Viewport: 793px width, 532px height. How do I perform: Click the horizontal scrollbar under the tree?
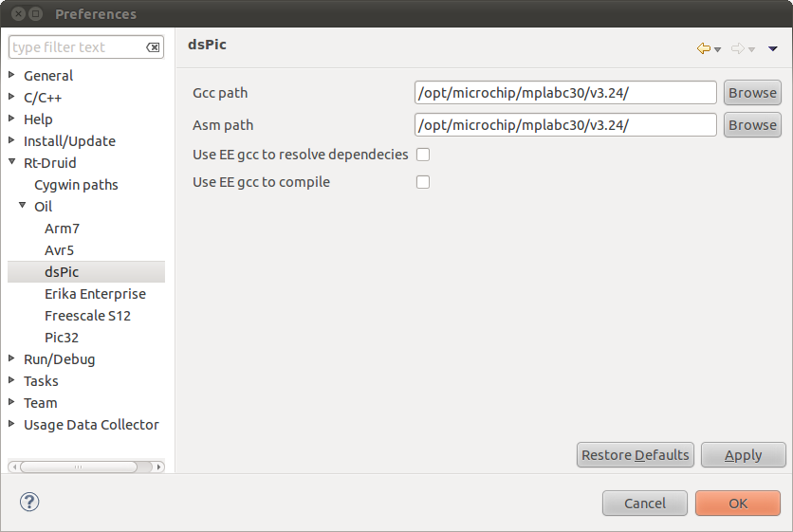pyautogui.click(x=79, y=467)
